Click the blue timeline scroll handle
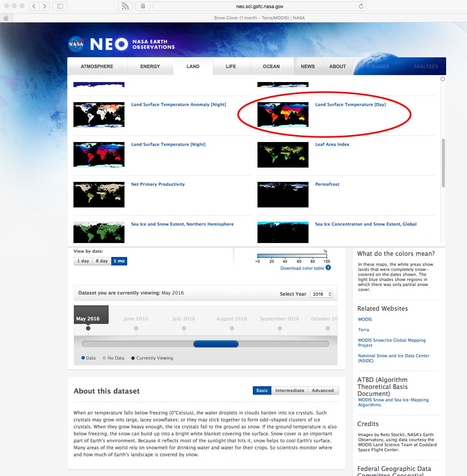 216,344
